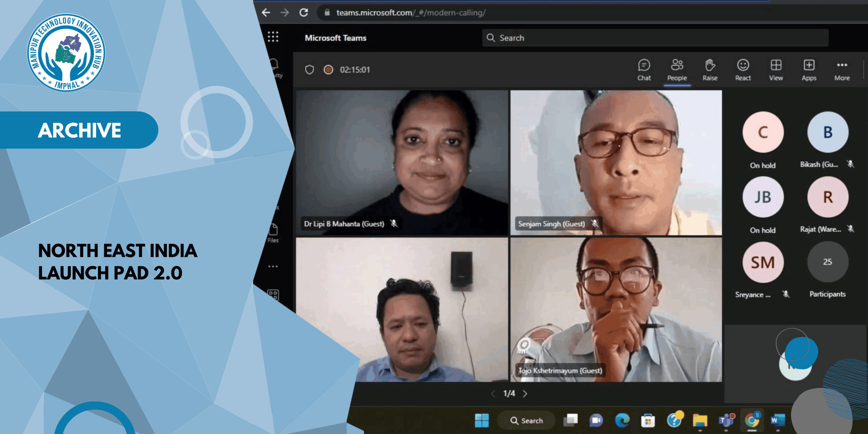Open File Explorer from the taskbar
Image resolution: width=868 pixels, height=434 pixels.
(x=700, y=420)
